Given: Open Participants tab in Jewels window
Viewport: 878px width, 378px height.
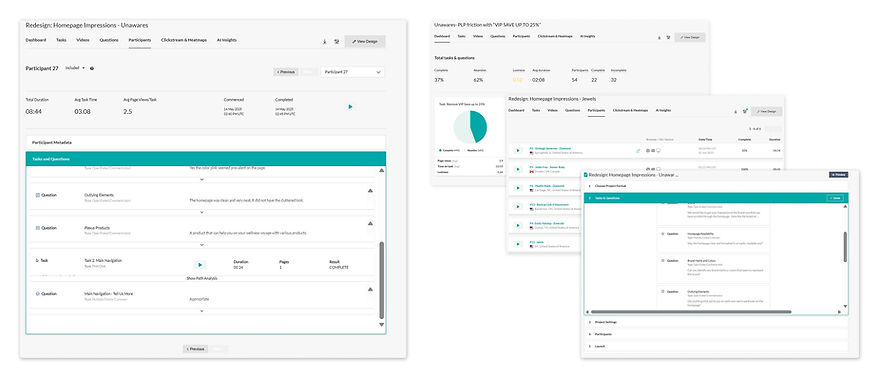Looking at the screenshot, I should click(596, 110).
